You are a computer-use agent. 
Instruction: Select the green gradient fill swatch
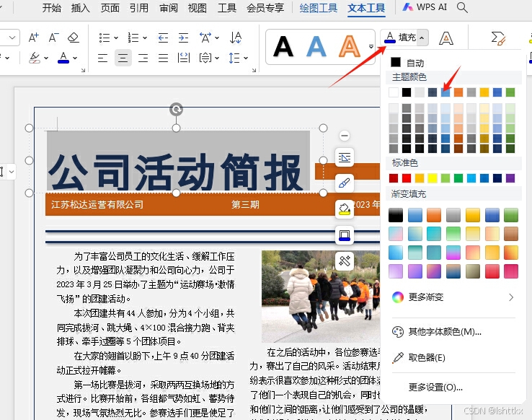[x=511, y=215]
